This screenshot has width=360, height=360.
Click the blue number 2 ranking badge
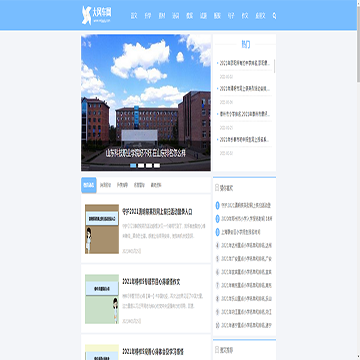(x=218, y=219)
